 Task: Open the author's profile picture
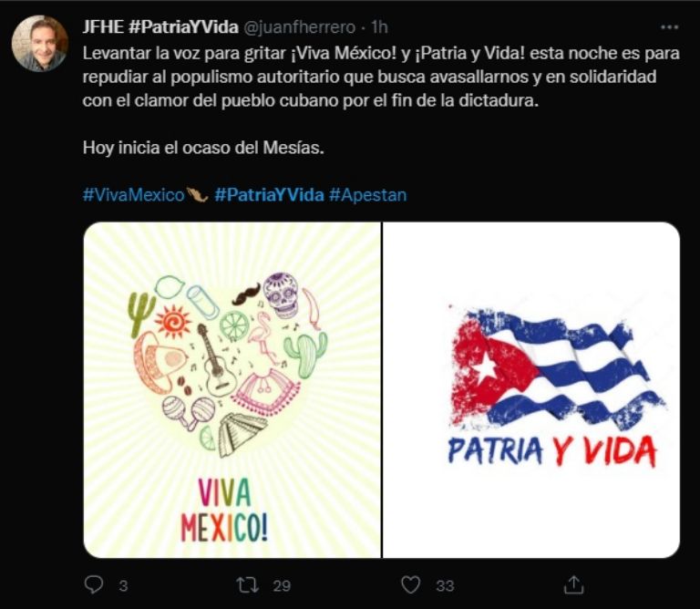point(40,44)
